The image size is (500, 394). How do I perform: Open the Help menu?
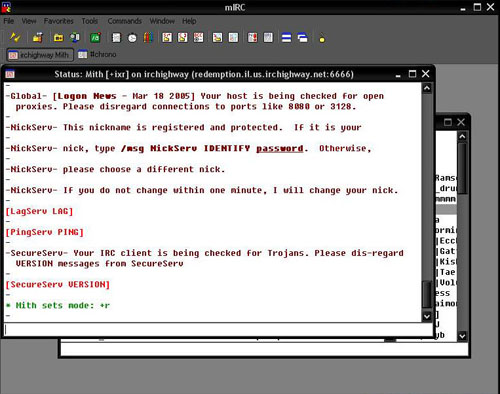coord(189,21)
